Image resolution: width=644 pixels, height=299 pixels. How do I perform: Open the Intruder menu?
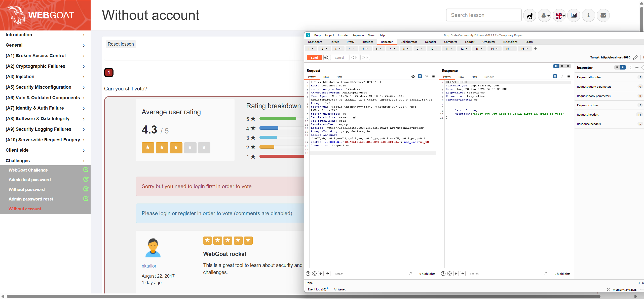click(x=343, y=35)
